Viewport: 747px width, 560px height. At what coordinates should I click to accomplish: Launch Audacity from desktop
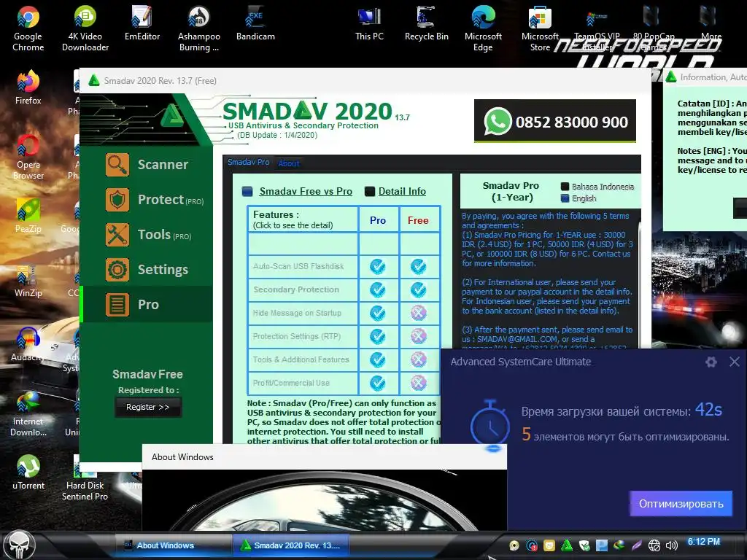pyautogui.click(x=28, y=344)
